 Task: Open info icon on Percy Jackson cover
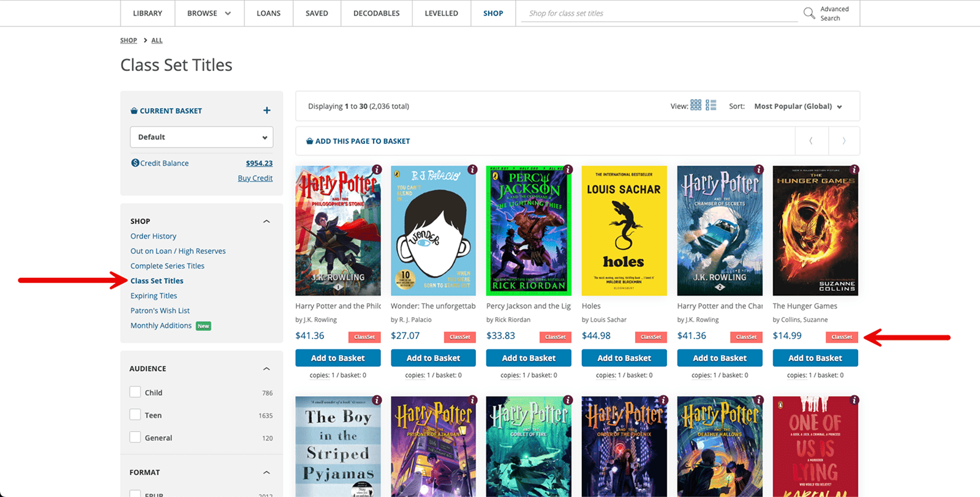(x=568, y=170)
